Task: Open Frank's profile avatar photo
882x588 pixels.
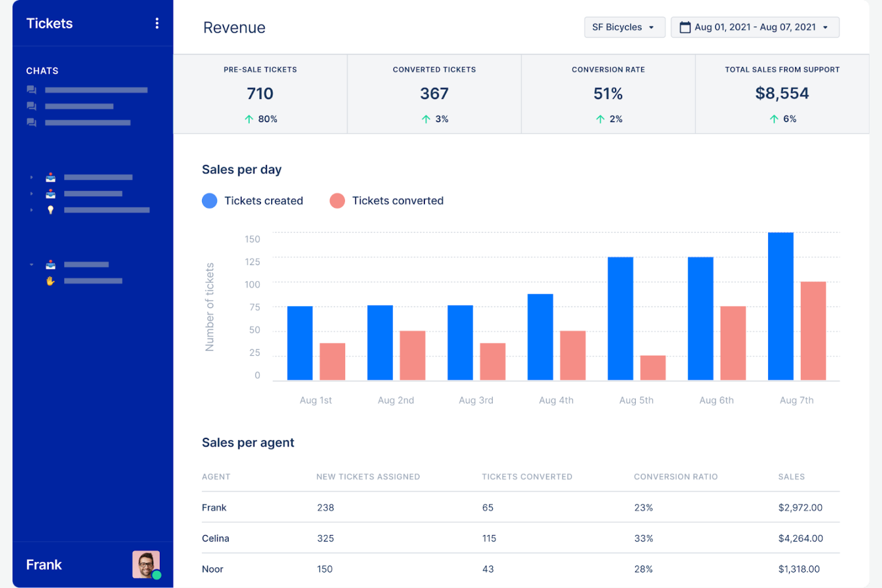Action: point(146,564)
